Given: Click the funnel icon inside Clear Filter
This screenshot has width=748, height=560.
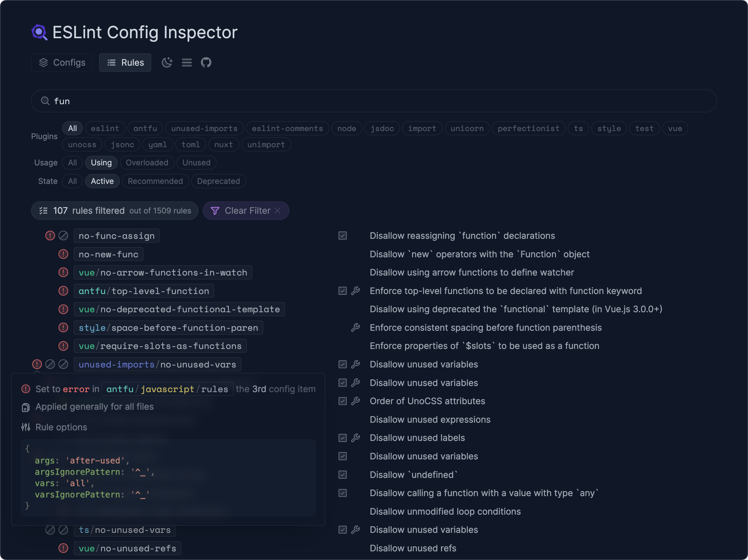Looking at the screenshot, I should click(x=215, y=210).
